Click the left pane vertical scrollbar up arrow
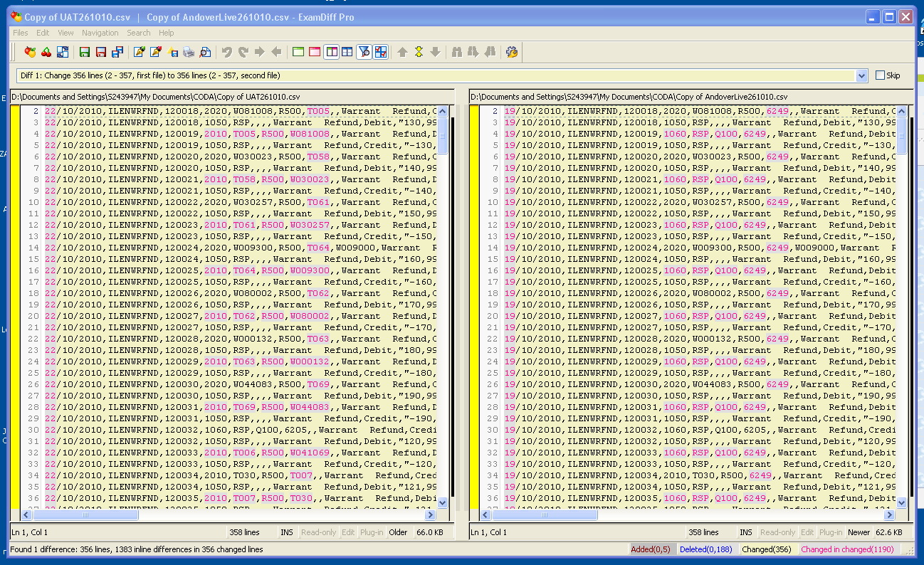The height and width of the screenshot is (565, 924). tap(442, 112)
